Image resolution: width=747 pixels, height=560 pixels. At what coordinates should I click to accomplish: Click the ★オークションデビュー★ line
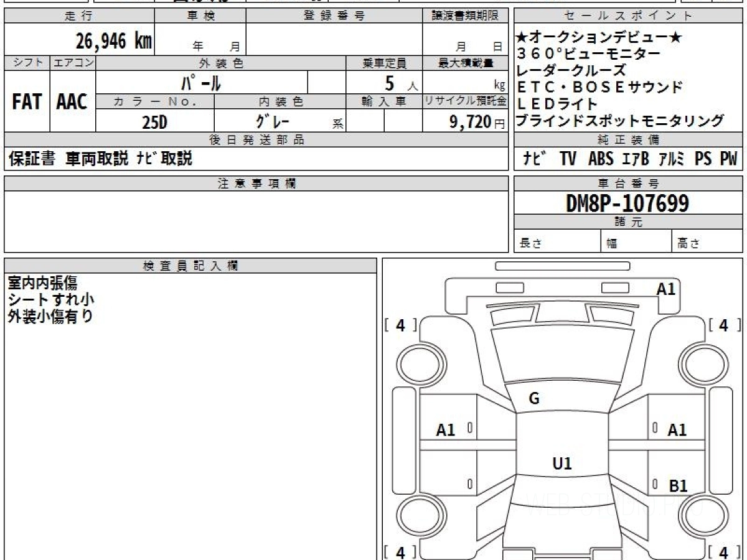599,38
